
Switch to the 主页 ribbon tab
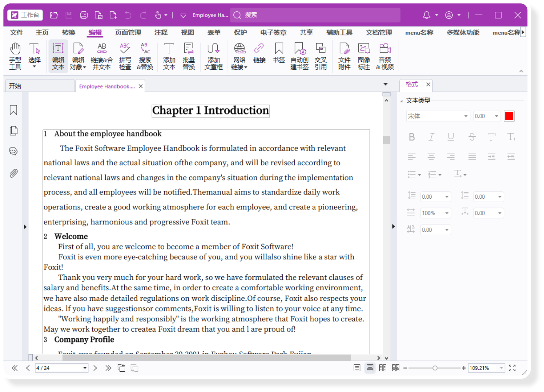click(x=42, y=32)
